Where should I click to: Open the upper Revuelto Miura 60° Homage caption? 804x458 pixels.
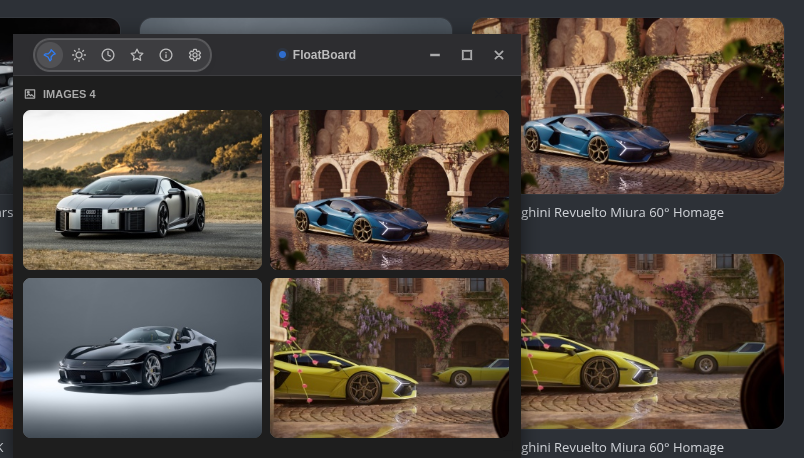pyautogui.click(x=622, y=212)
